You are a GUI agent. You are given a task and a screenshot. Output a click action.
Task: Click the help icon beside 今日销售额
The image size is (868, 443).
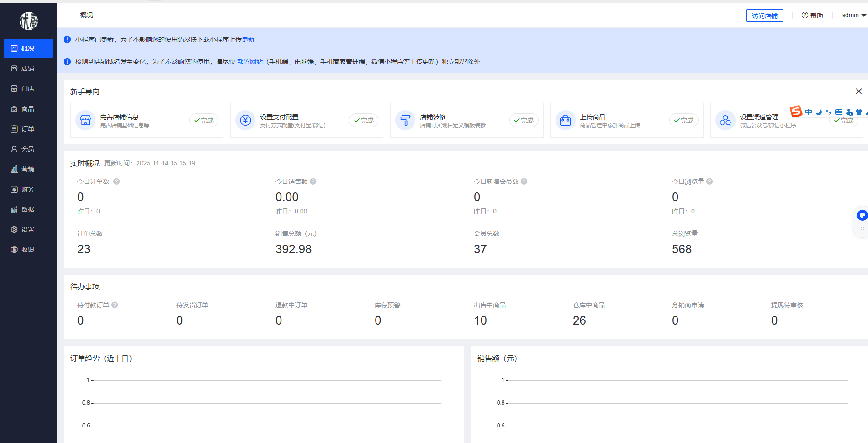click(313, 181)
